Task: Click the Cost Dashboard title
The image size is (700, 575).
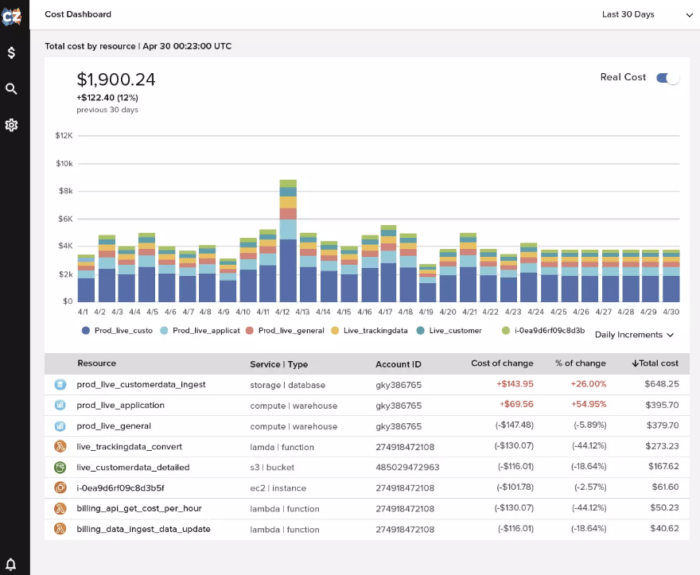Action: pos(78,15)
